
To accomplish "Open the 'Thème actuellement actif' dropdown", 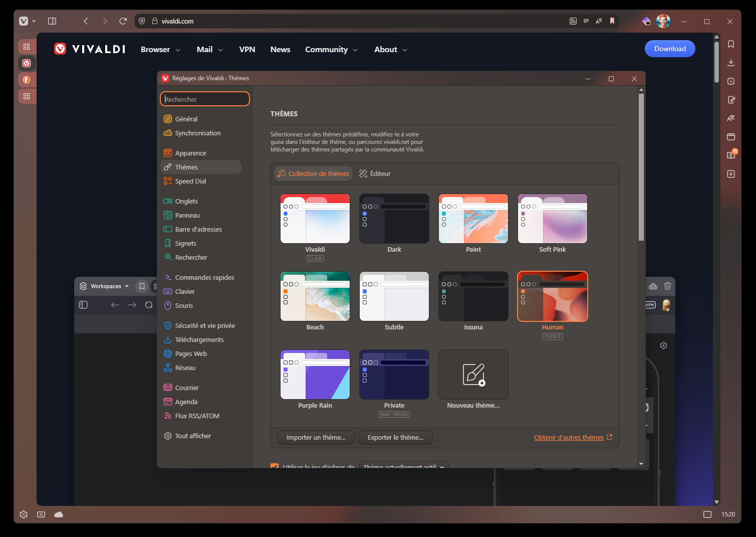I will pos(404,465).
